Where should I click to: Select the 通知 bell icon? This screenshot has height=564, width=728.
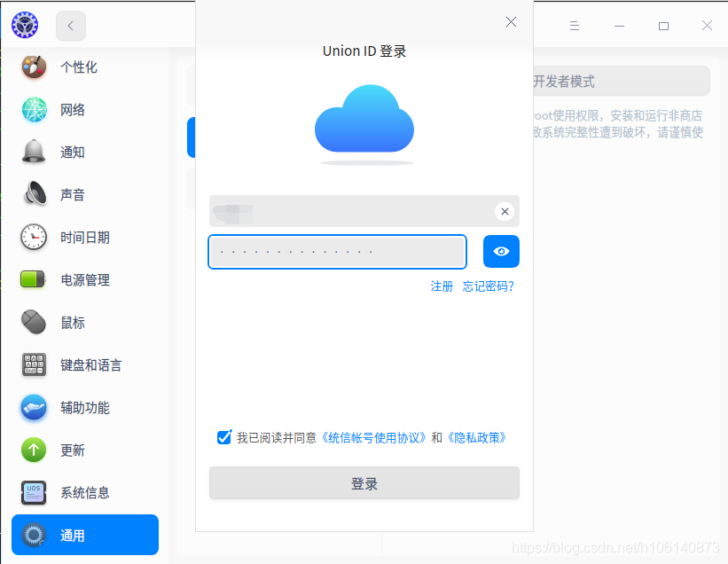[x=34, y=152]
